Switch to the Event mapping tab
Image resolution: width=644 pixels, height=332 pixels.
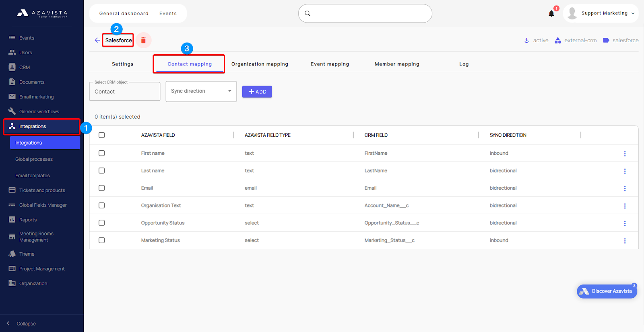click(x=330, y=64)
